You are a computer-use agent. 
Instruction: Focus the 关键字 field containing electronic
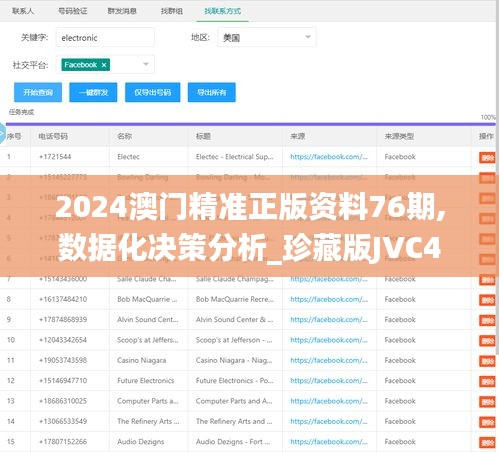[x=105, y=37]
